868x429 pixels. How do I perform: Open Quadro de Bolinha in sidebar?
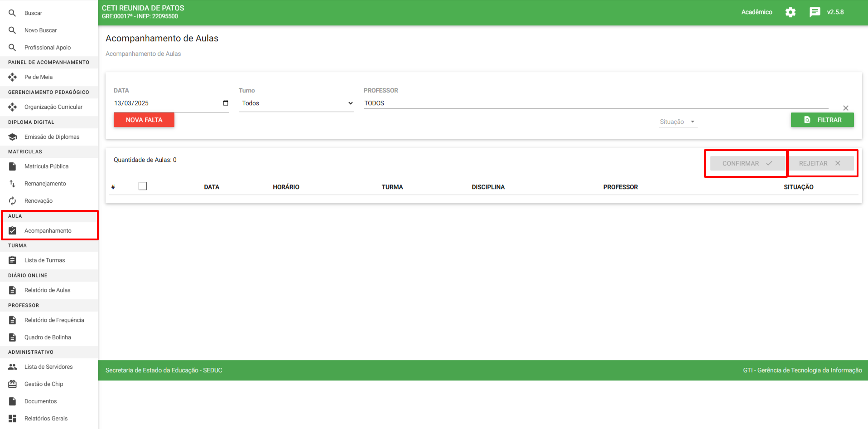tap(48, 337)
